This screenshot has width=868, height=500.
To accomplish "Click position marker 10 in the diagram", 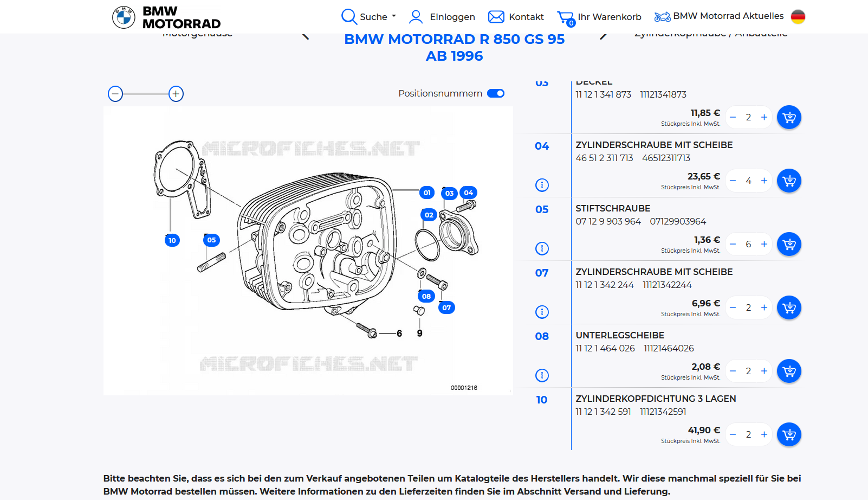I will (172, 240).
